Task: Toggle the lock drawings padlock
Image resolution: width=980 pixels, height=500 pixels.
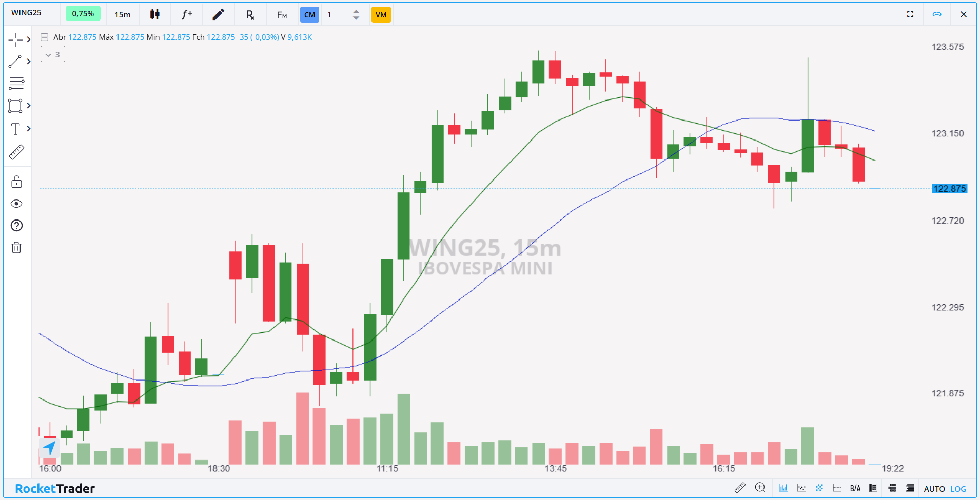Action: (16, 182)
